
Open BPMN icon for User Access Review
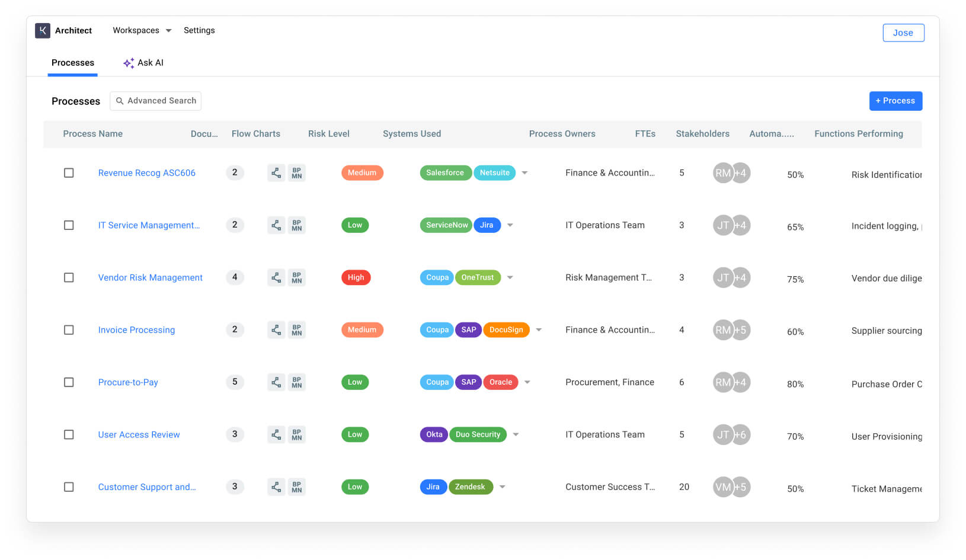297,434
